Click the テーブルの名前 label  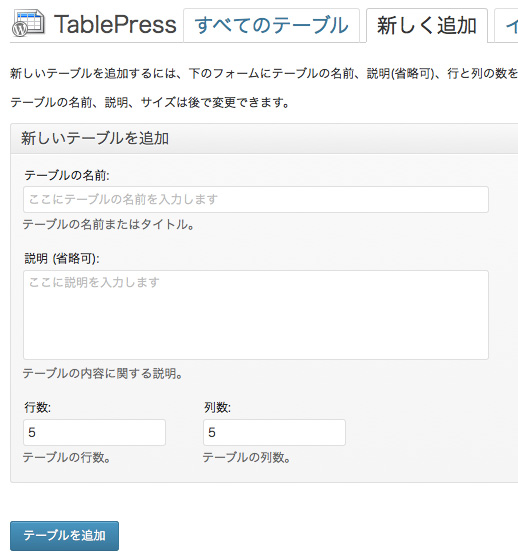67,175
